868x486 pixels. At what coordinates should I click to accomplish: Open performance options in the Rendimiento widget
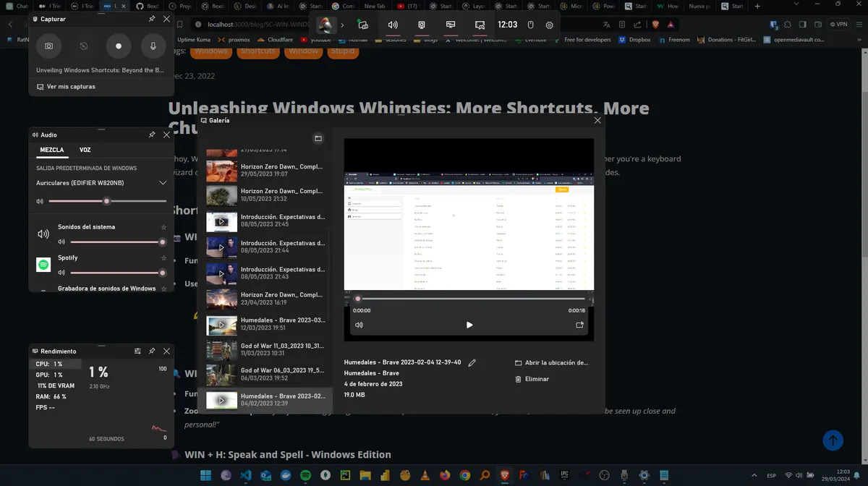coord(137,351)
